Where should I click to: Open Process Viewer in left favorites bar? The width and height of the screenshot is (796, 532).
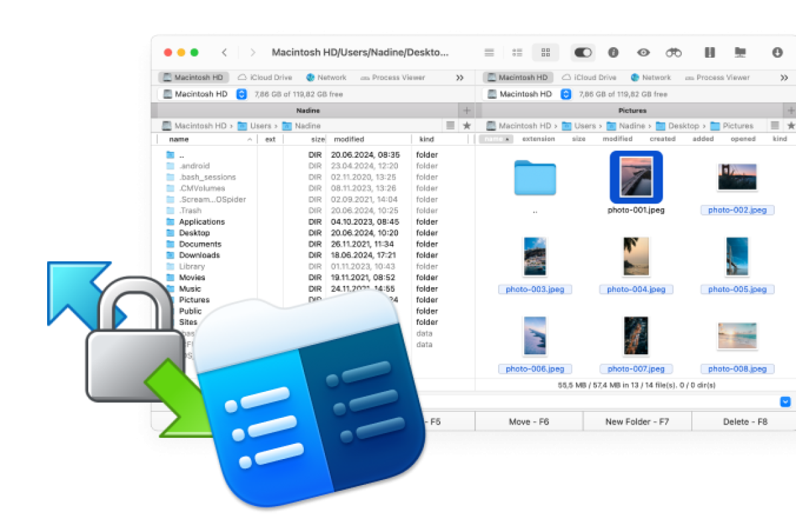(x=393, y=78)
